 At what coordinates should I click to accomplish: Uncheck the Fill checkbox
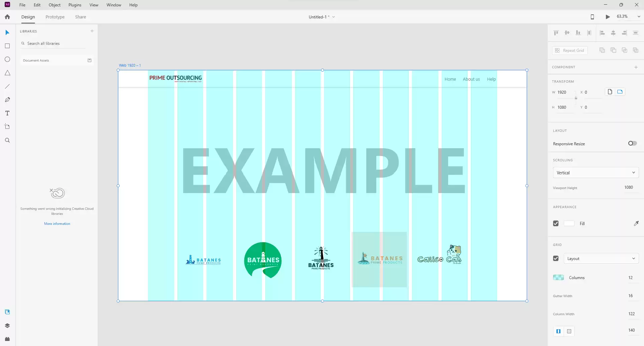[x=556, y=224]
